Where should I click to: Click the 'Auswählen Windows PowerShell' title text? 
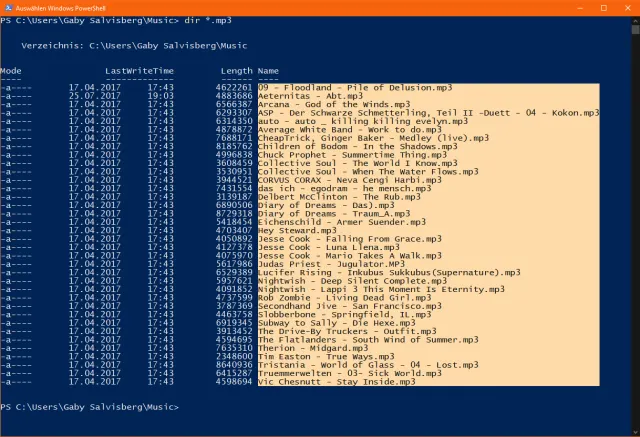tap(60, 8)
